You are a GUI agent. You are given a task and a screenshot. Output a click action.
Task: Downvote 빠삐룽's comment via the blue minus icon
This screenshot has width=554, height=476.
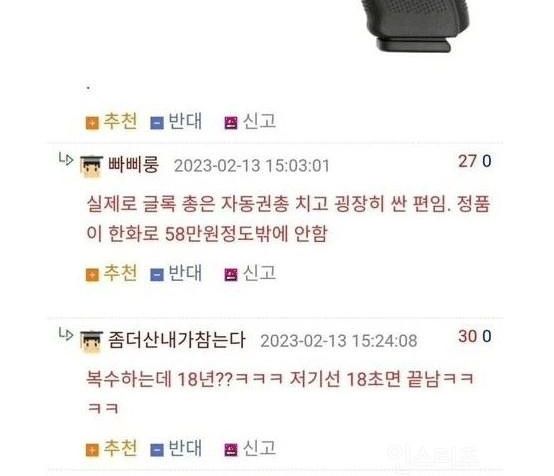pos(157,275)
